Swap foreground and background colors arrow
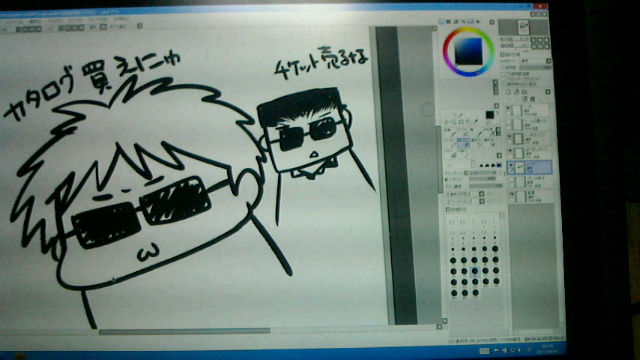The image size is (640, 360). 498,112
